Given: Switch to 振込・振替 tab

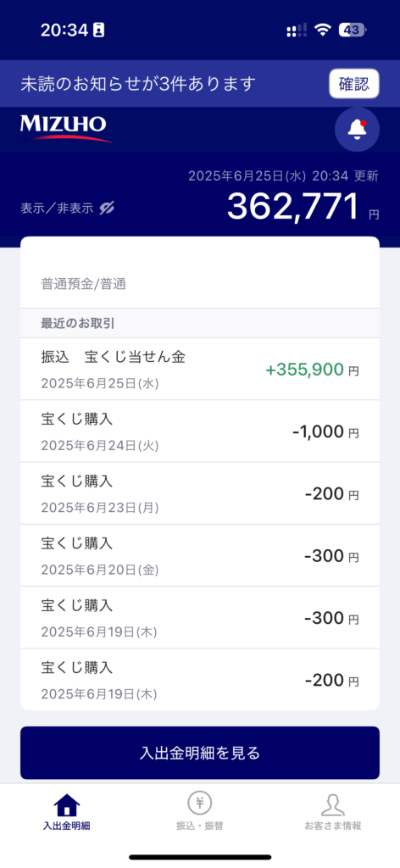Looking at the screenshot, I should coord(200,826).
